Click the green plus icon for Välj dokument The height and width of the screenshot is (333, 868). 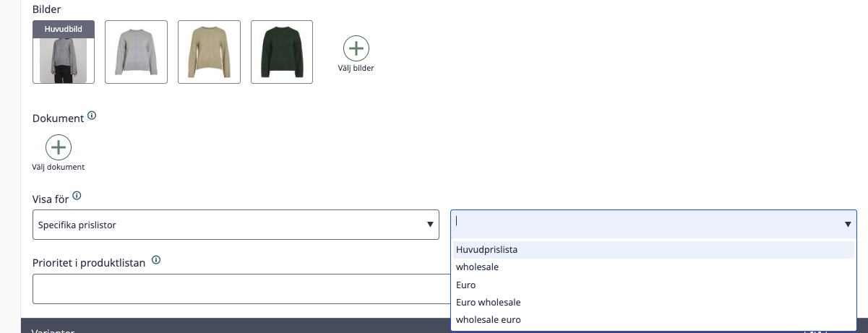[x=59, y=147]
